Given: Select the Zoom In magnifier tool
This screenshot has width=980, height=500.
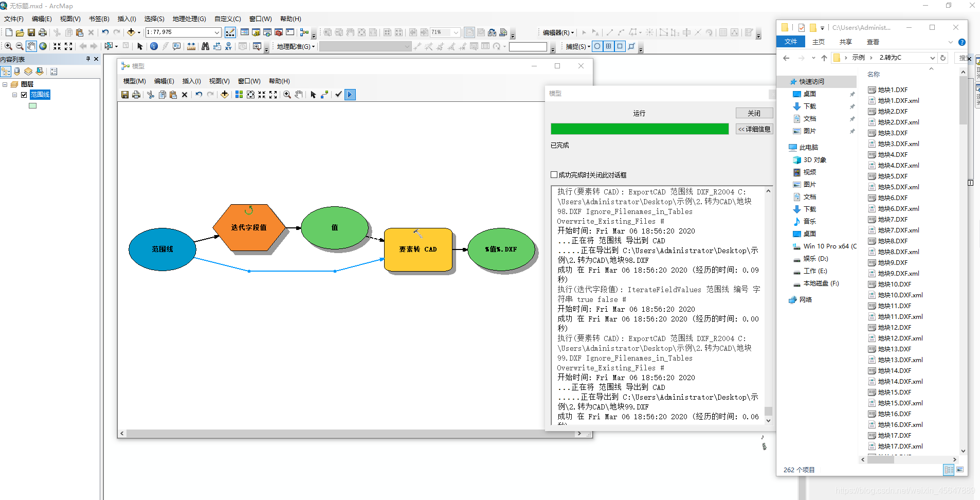Looking at the screenshot, I should [x=9, y=46].
